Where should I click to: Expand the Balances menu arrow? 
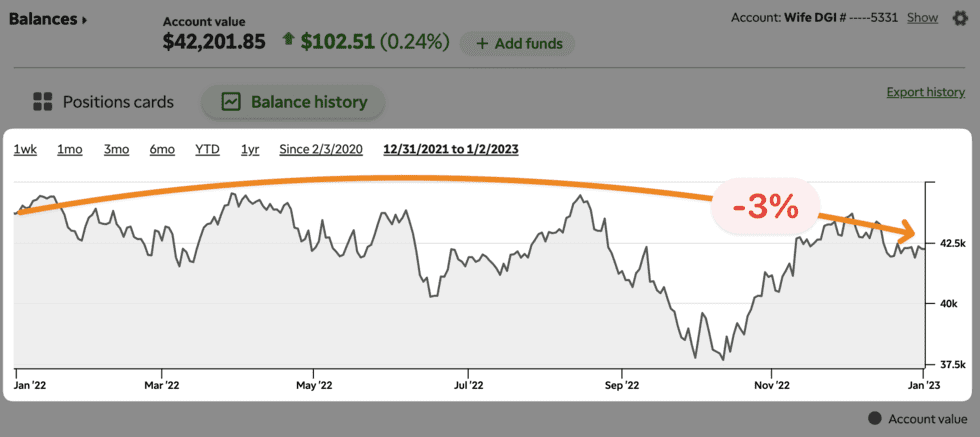pyautogui.click(x=85, y=19)
